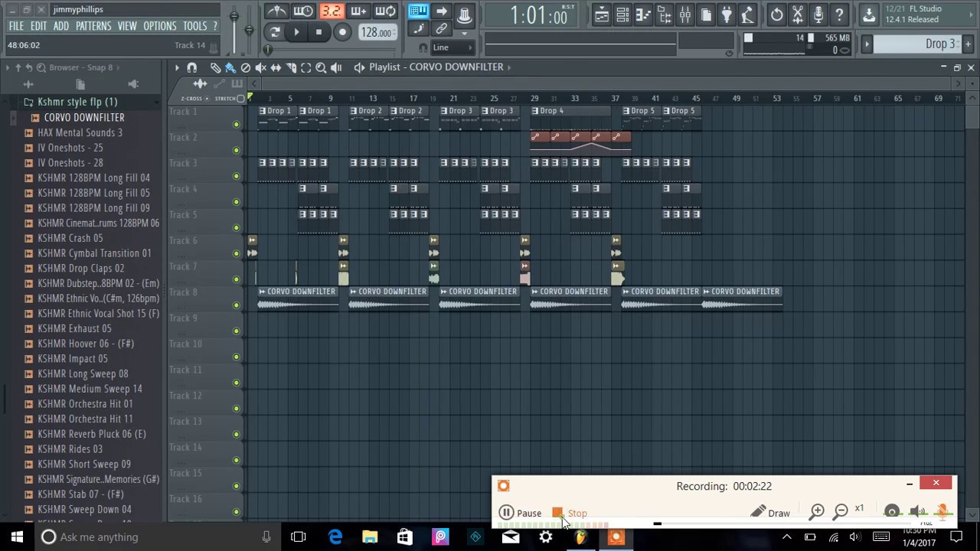Select HAX Mental Sounds 3 sample
Viewport: 980px width, 551px height.
click(x=80, y=132)
